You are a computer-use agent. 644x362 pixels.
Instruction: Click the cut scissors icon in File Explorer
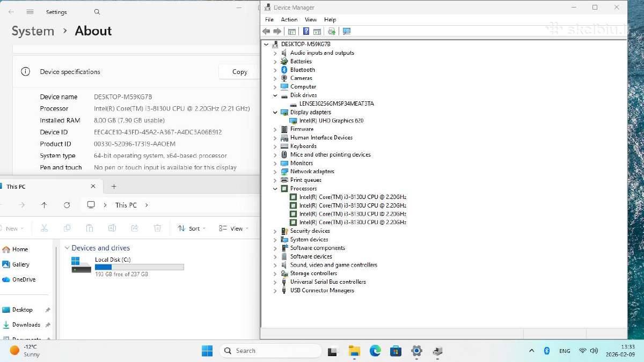45,228
